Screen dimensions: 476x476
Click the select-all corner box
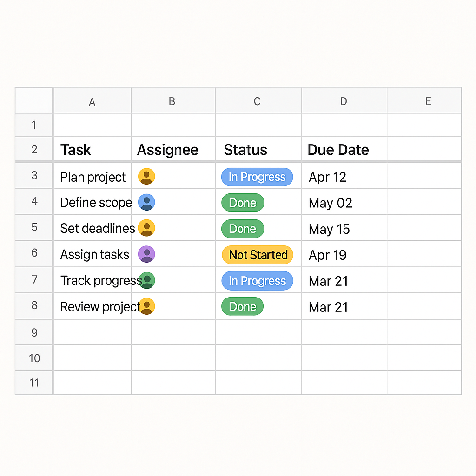[34, 100]
